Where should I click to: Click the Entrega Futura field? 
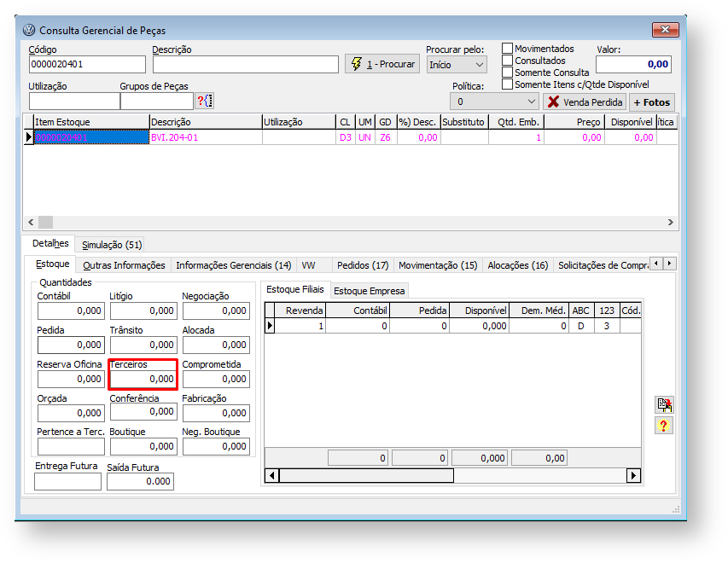[x=67, y=481]
